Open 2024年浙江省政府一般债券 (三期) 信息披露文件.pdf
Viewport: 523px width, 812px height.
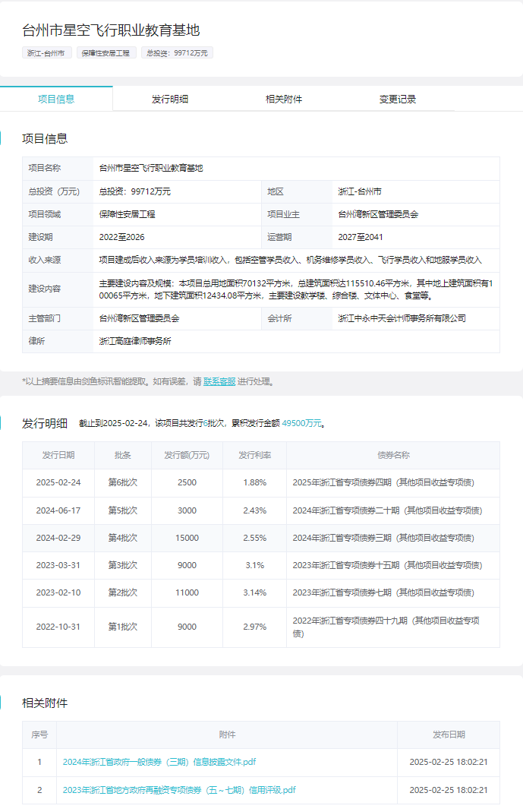pos(159,762)
